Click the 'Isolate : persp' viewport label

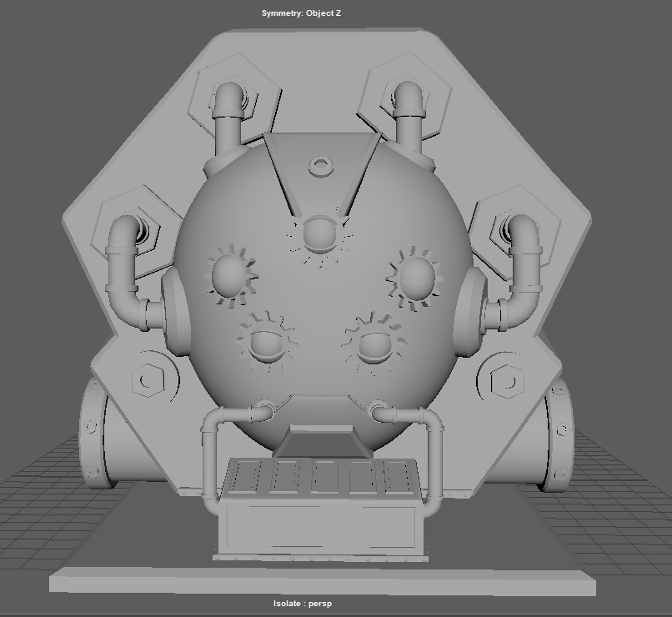tap(303, 604)
